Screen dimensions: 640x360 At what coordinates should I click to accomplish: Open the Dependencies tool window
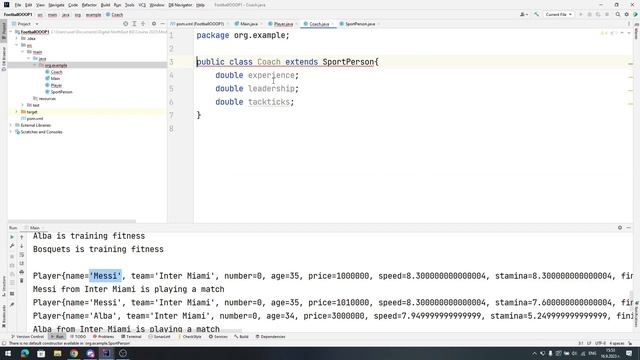point(271,337)
